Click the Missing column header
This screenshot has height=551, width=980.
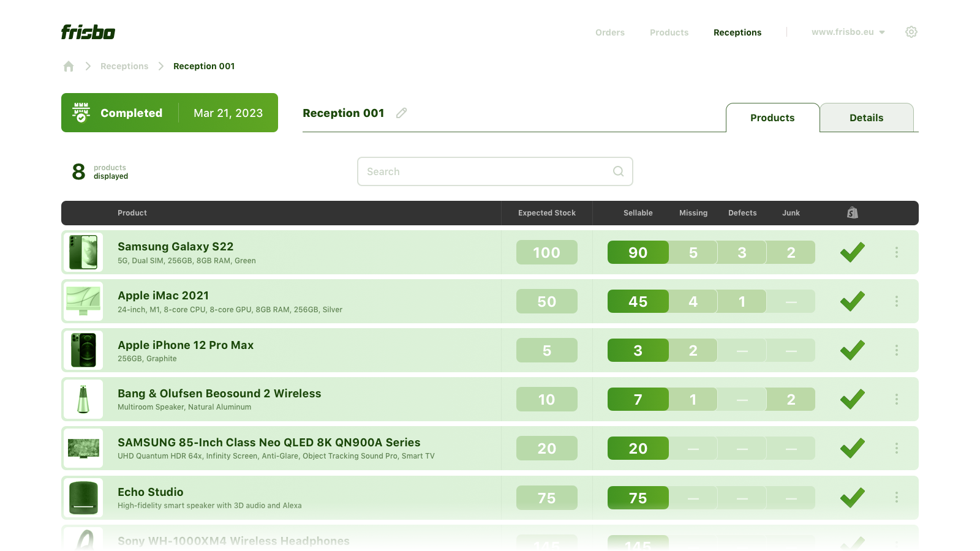coord(693,213)
